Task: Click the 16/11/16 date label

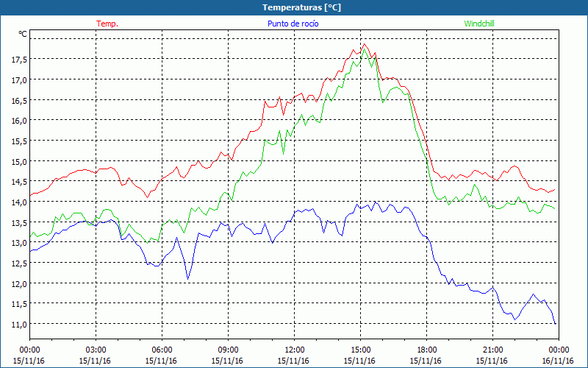Action: point(558,361)
